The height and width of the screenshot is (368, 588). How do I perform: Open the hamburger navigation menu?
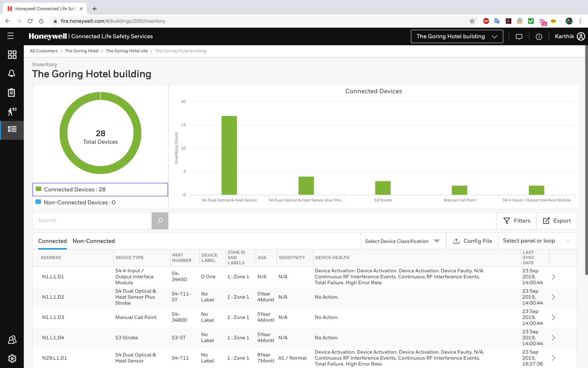coord(10,36)
